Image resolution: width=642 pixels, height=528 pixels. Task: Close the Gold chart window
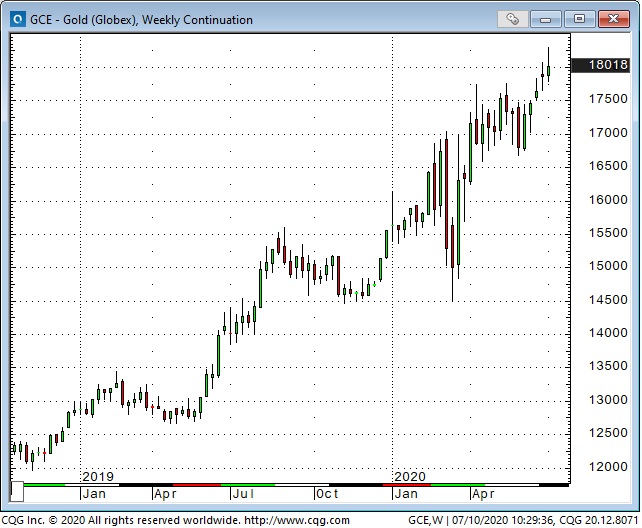(x=613, y=19)
